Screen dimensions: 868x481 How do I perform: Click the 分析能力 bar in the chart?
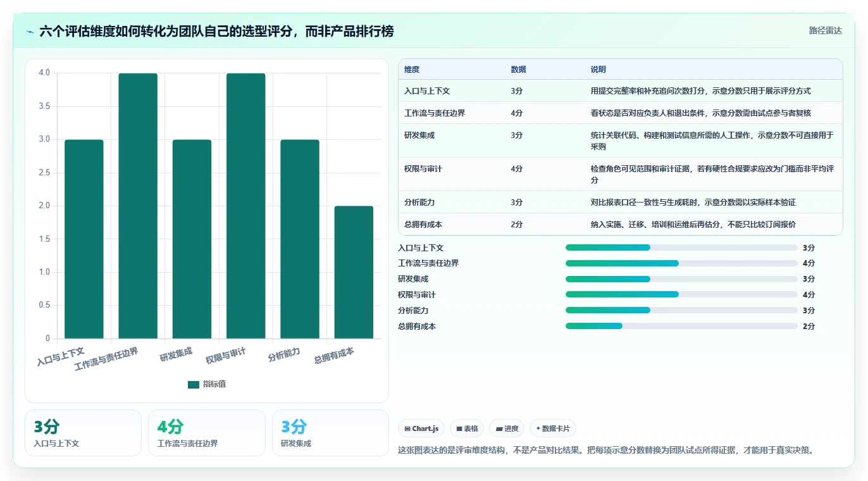(300, 239)
